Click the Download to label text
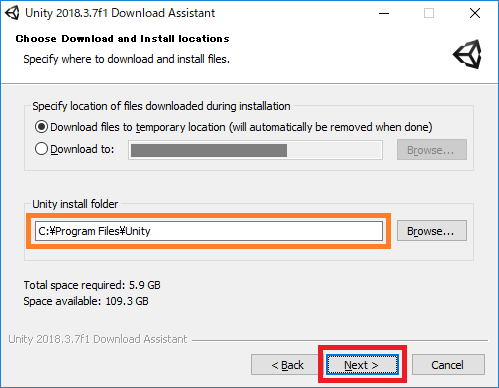 (82, 149)
